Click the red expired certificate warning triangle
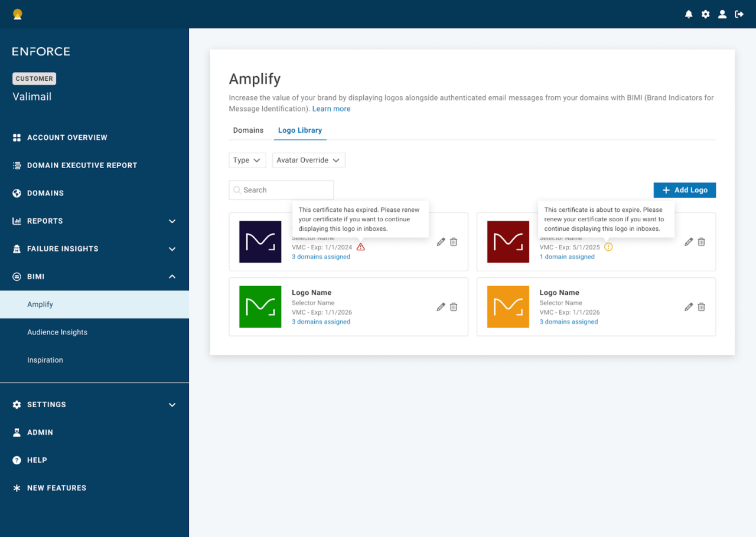Viewport: 756px width, 537px height. pyautogui.click(x=361, y=247)
